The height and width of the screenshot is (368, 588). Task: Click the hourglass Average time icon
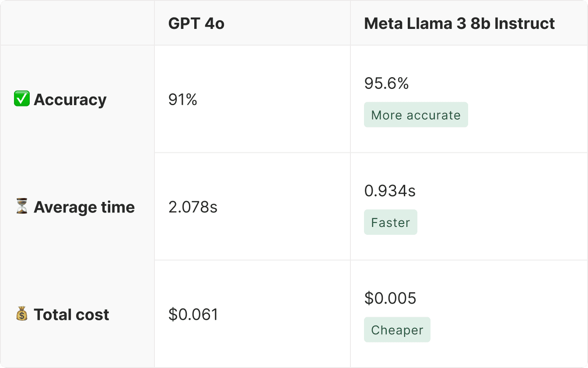tap(21, 207)
